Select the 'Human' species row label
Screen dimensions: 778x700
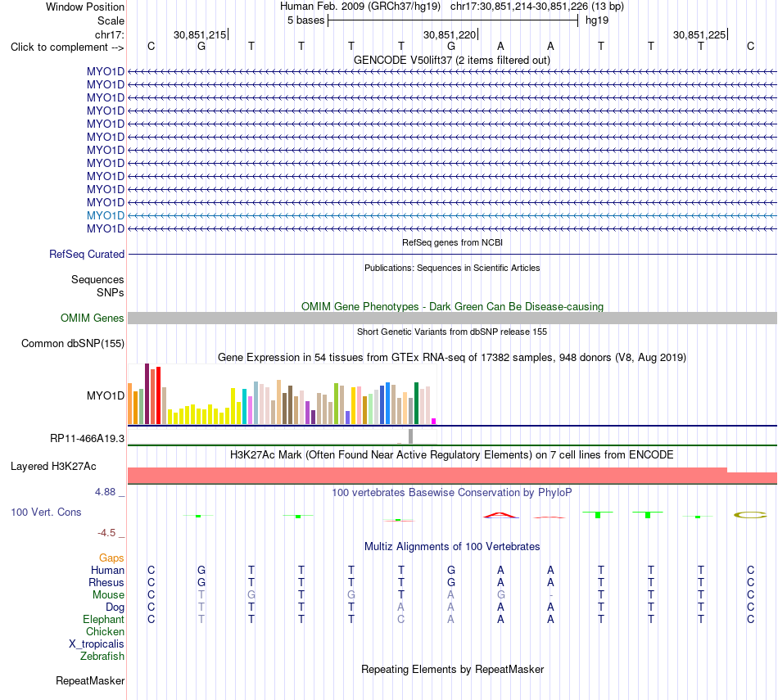coord(107,570)
